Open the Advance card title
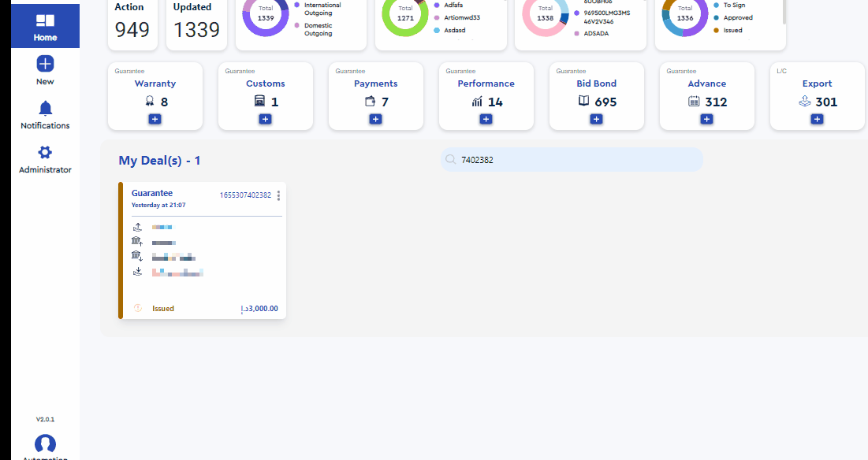The height and width of the screenshot is (460, 868). click(x=707, y=83)
